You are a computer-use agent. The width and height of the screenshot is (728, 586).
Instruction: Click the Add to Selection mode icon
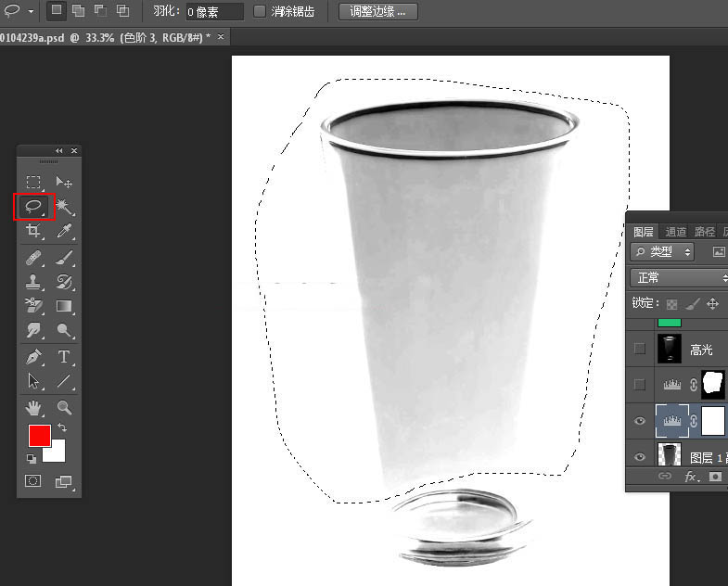click(x=78, y=11)
